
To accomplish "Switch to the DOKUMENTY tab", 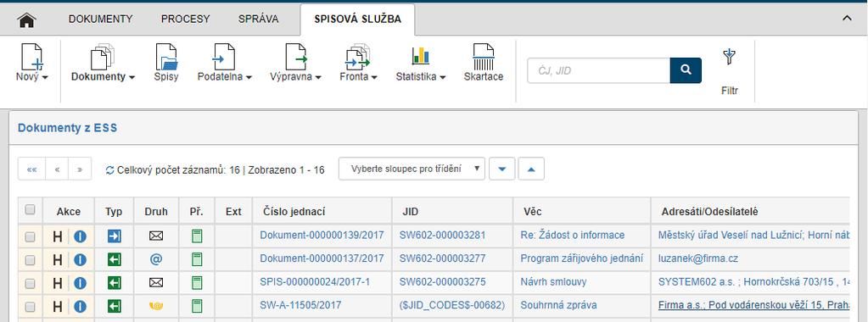I will pyautogui.click(x=101, y=19).
